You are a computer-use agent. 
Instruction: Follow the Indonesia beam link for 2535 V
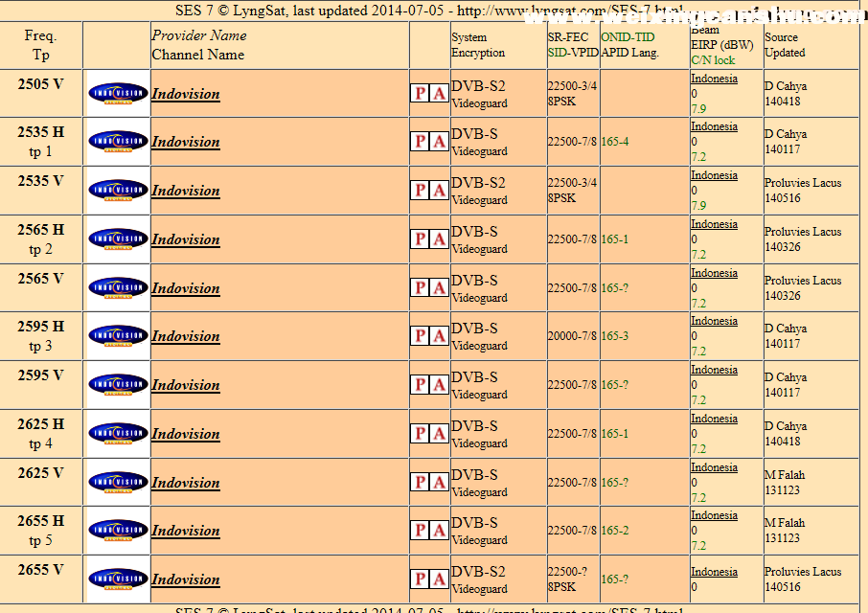(714, 175)
